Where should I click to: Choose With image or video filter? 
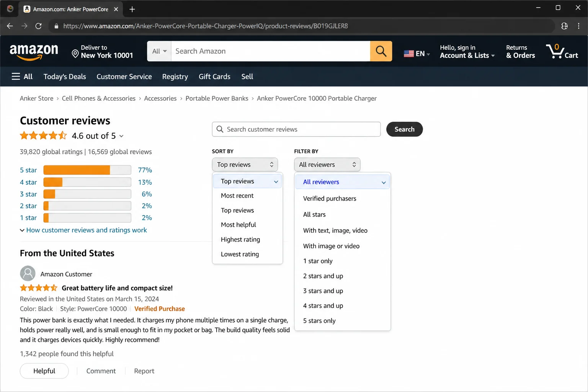point(331,246)
